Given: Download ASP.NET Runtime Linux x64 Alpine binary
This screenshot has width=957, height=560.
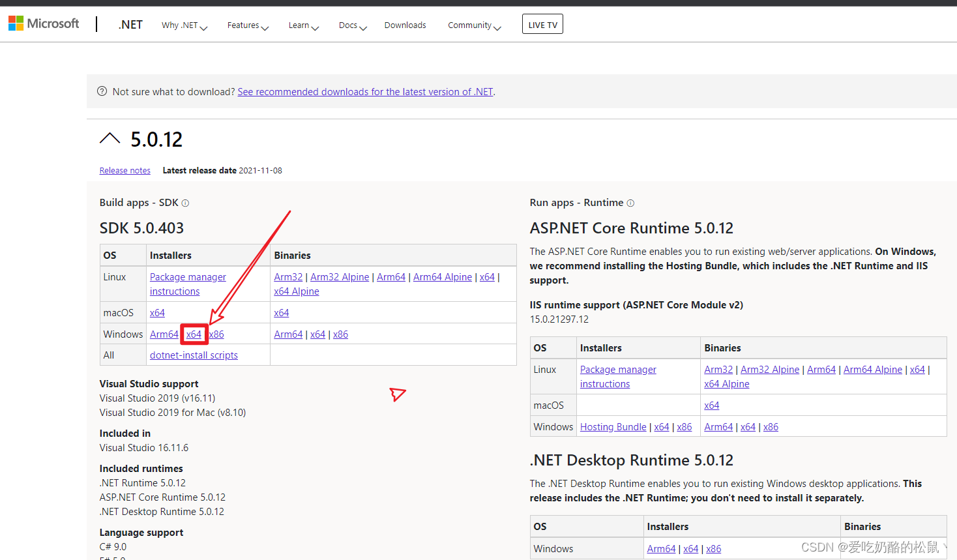Looking at the screenshot, I should (727, 384).
